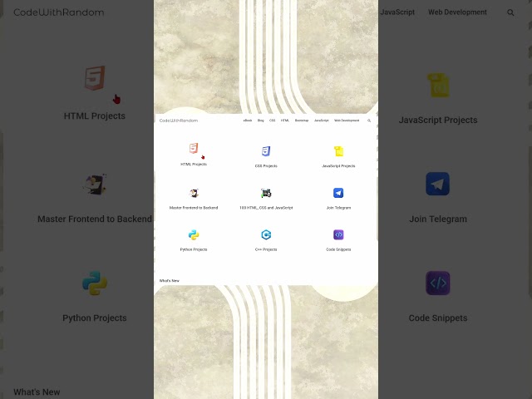
Task: Open the search magnifier icon in the background page header
Action: tap(510, 12)
